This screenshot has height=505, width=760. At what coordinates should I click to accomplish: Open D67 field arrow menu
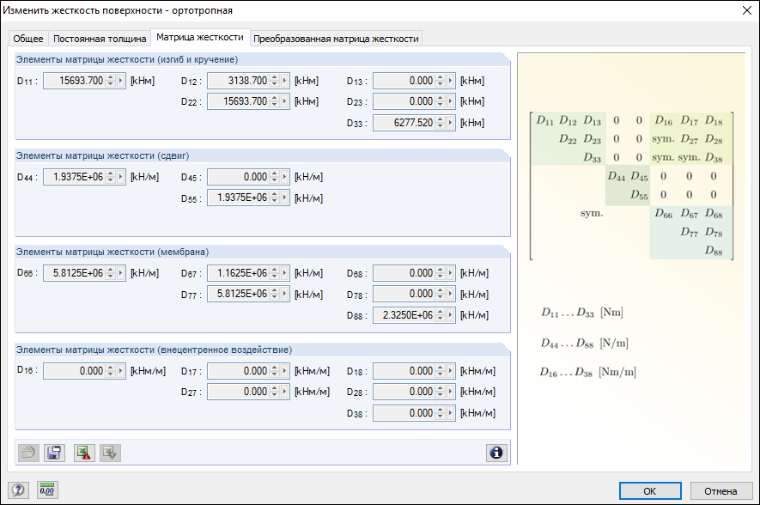[x=285, y=273]
